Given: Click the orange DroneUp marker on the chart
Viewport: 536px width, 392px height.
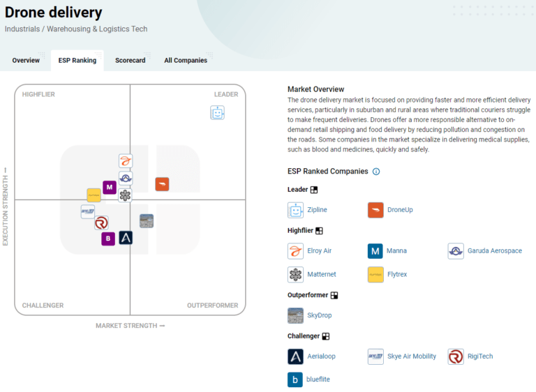Looking at the screenshot, I should pyautogui.click(x=162, y=184).
